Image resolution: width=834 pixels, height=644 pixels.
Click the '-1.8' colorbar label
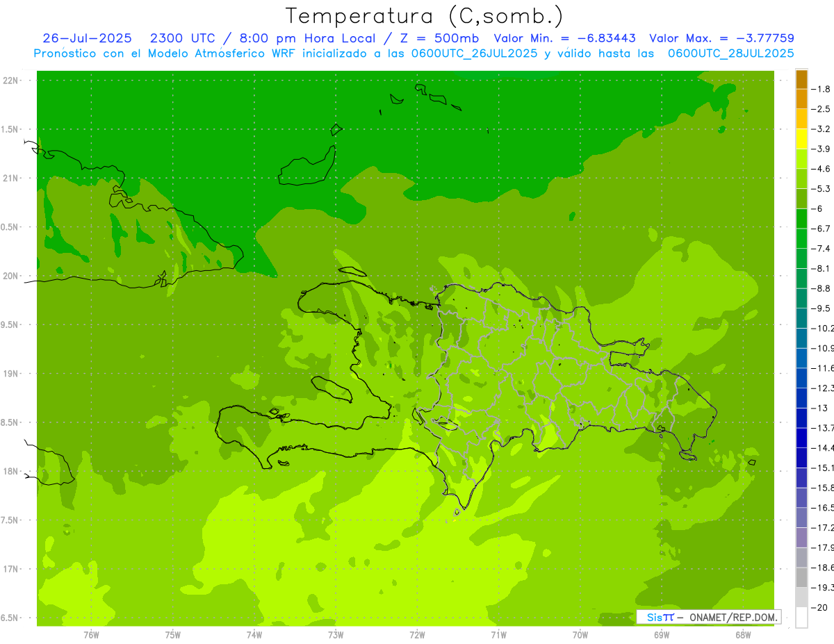822,89
